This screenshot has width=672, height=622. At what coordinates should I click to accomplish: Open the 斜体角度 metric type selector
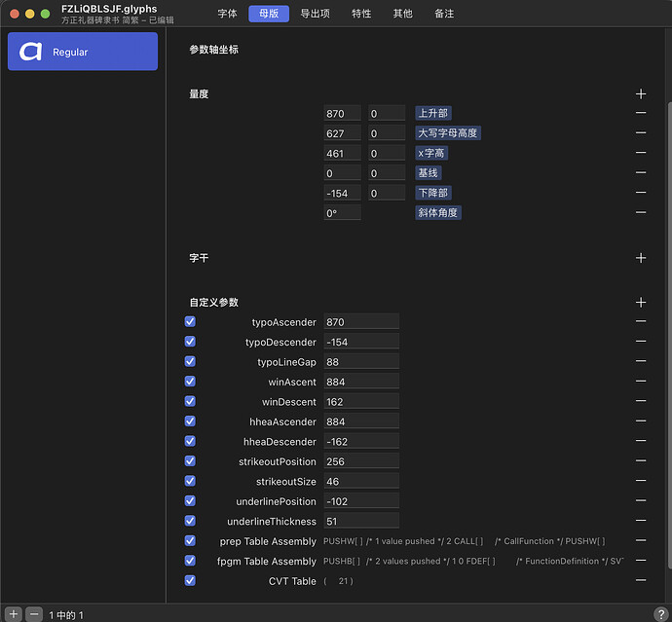pos(438,213)
